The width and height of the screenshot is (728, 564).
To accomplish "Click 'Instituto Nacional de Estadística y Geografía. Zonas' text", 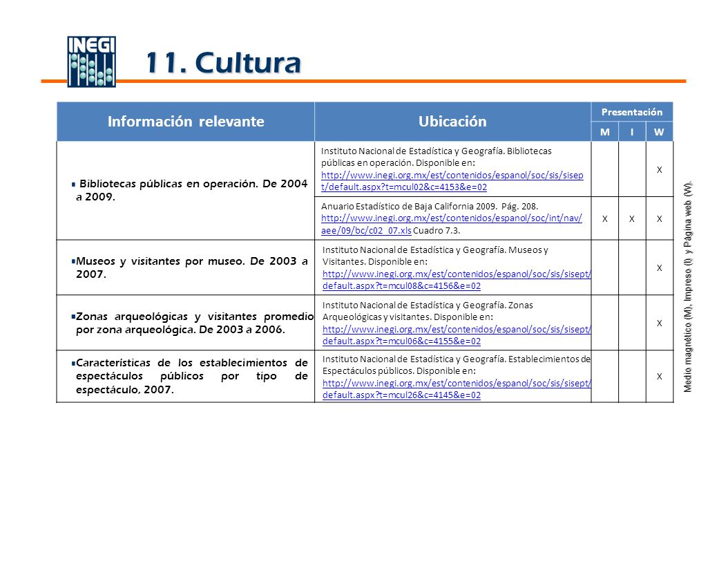I will pyautogui.click(x=428, y=305).
